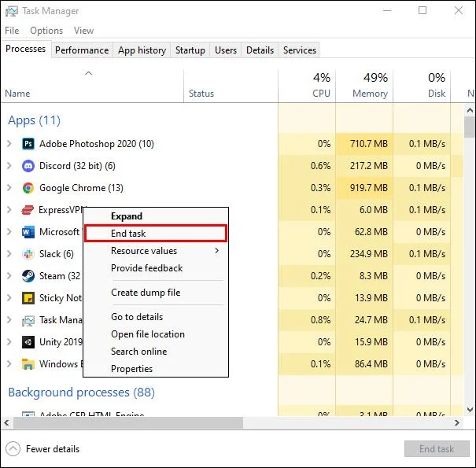476x468 pixels.
Task: Sort by the Memory column header
Action: click(364, 87)
